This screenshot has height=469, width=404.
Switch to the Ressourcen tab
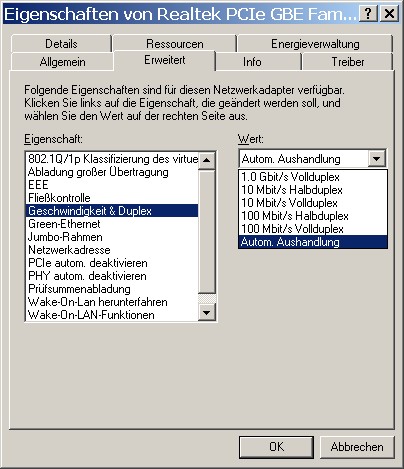[x=175, y=44]
